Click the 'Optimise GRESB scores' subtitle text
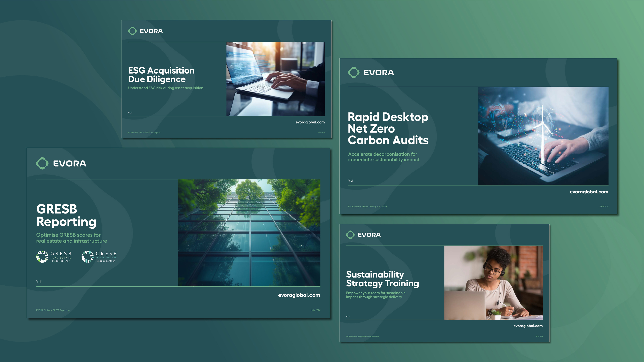The image size is (644, 362). coord(71,238)
